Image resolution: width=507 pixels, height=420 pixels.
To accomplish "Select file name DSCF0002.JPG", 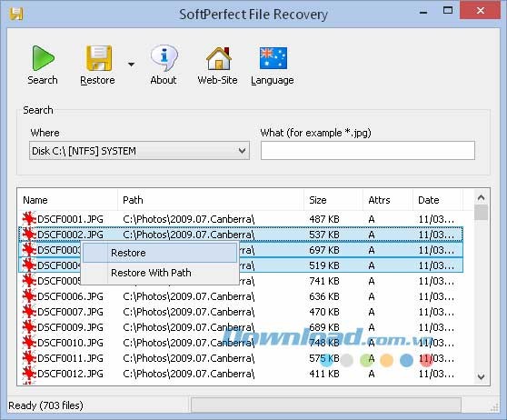I will (70, 235).
